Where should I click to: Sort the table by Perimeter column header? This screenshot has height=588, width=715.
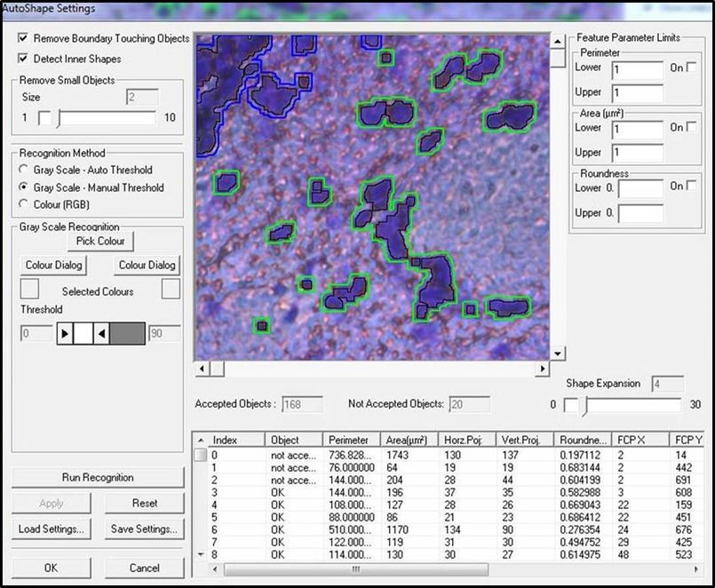[348, 440]
